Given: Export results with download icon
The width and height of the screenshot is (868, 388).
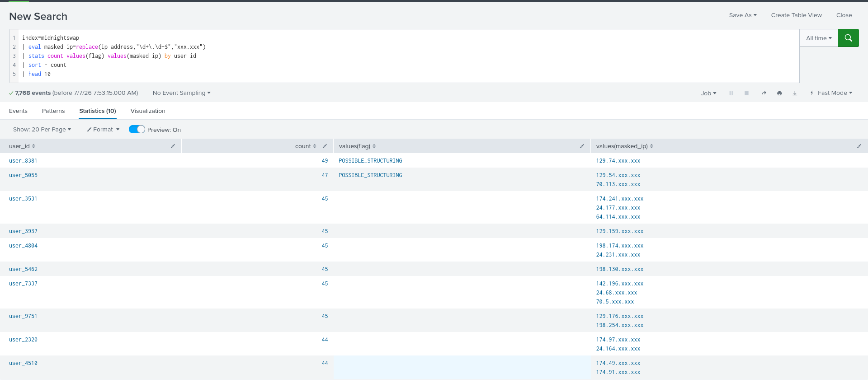Looking at the screenshot, I should pos(795,93).
